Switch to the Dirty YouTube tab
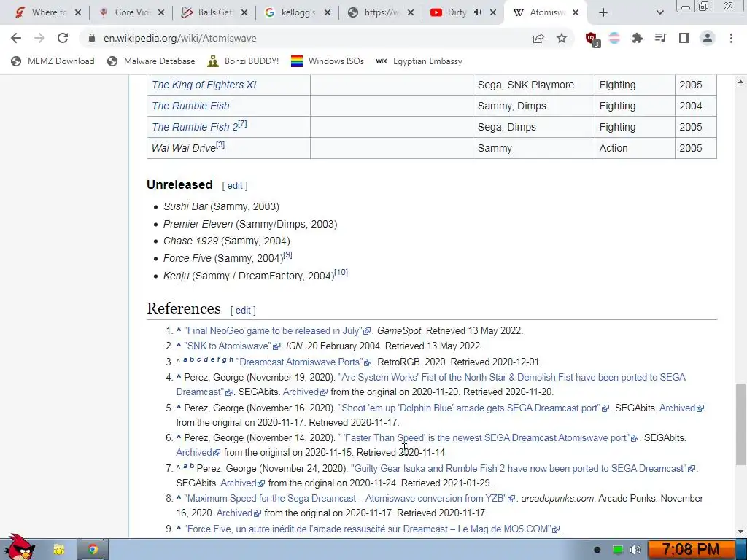This screenshot has width=747, height=560. tap(455, 12)
